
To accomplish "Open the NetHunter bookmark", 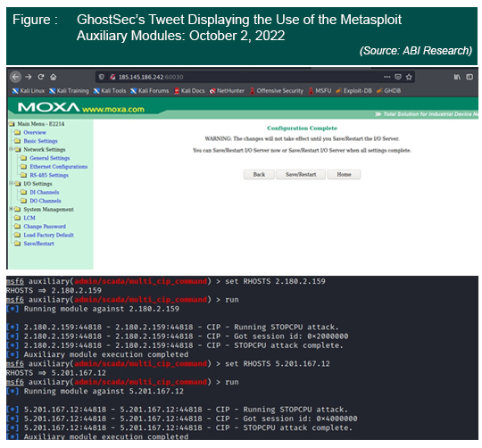I will point(227,91).
